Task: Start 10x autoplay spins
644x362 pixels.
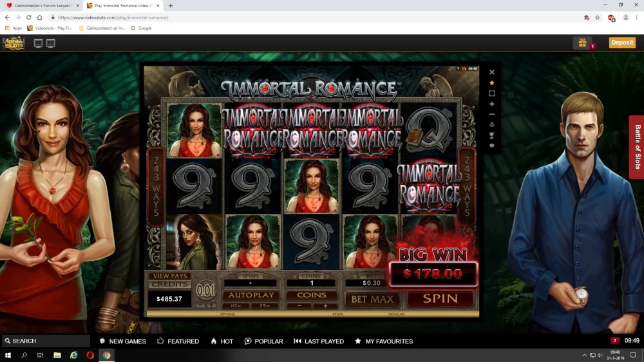Action: pos(236,306)
